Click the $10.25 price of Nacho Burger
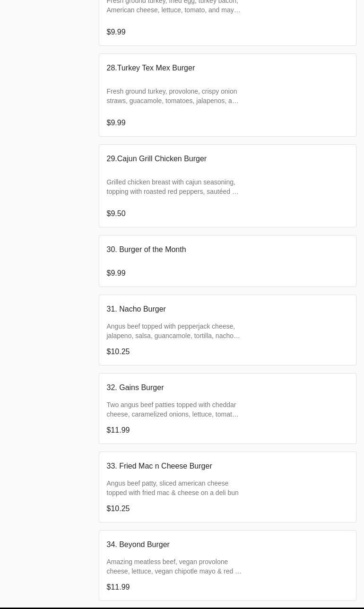The image size is (364, 609). [x=118, y=352]
